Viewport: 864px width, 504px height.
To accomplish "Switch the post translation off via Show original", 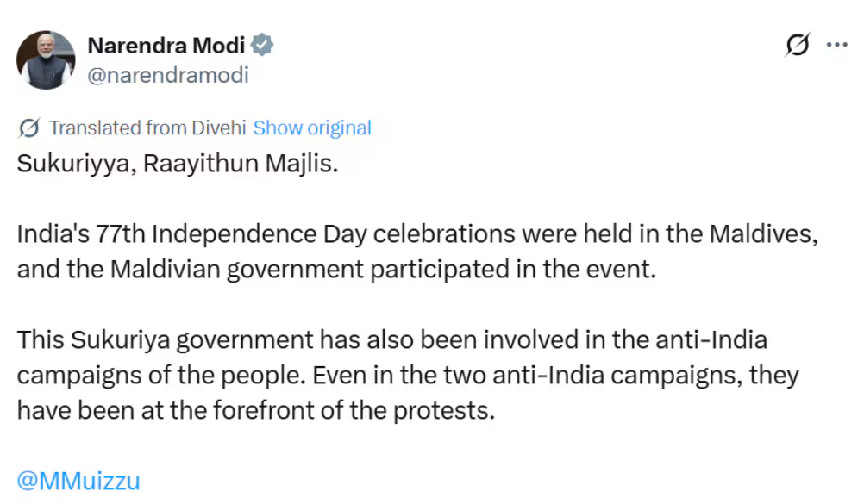I will tap(311, 128).
